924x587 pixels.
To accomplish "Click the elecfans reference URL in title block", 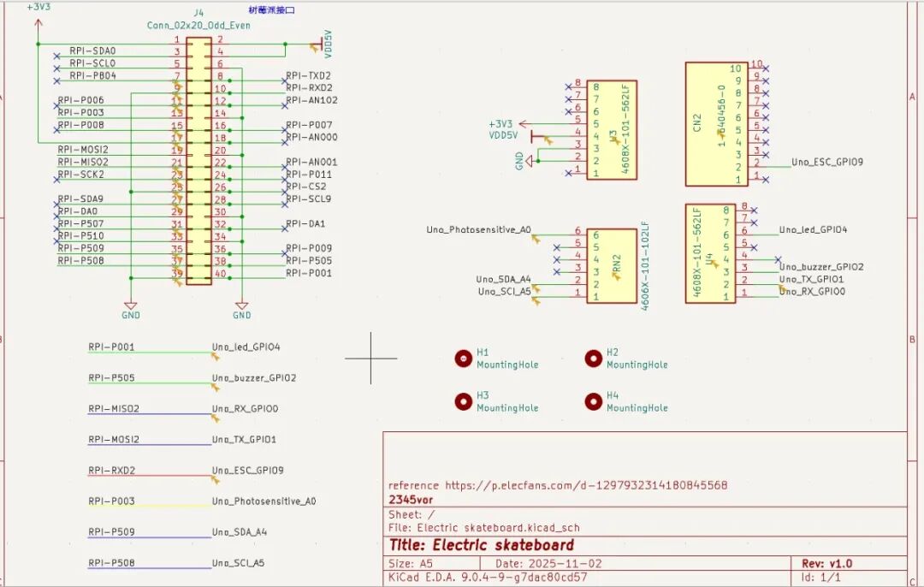I will pyautogui.click(x=586, y=486).
